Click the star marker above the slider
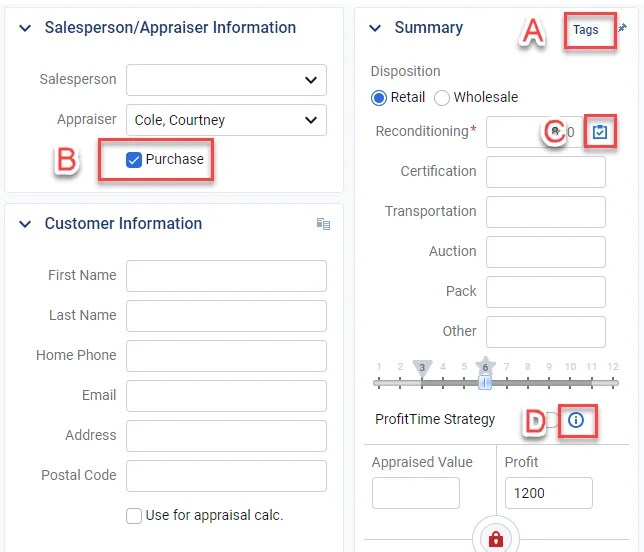 coord(486,363)
